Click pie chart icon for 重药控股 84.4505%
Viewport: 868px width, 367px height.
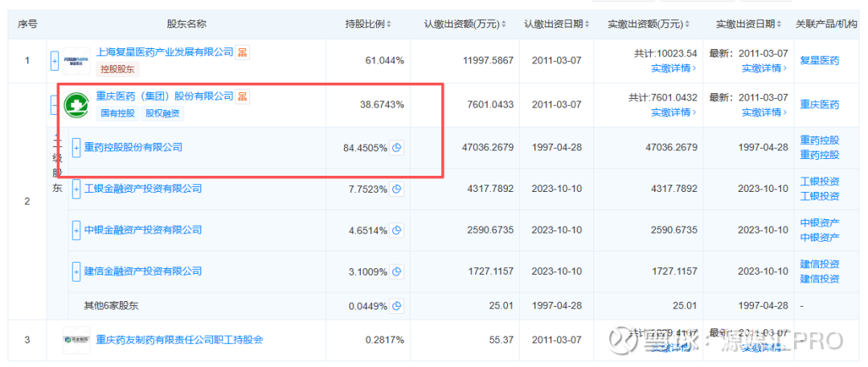[396, 148]
